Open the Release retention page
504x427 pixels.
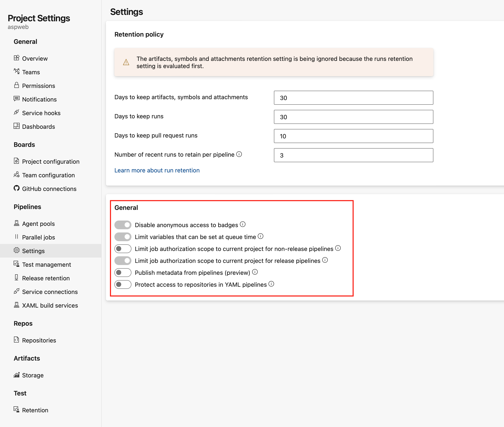coord(46,278)
